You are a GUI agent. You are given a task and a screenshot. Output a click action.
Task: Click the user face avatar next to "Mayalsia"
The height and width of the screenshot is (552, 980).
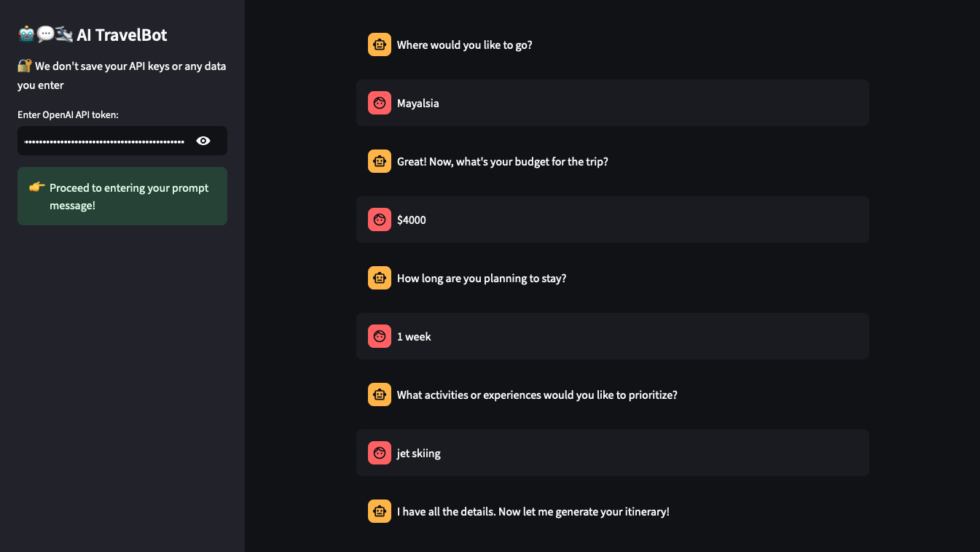pos(380,103)
